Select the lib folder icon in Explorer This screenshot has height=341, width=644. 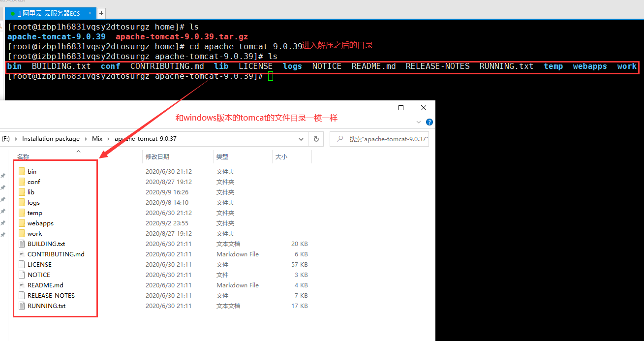(x=22, y=192)
